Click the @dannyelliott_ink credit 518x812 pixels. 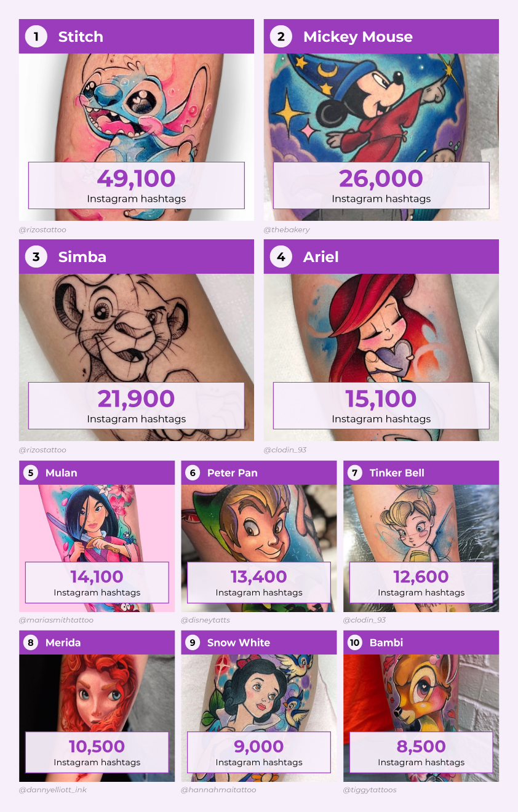[53, 790]
